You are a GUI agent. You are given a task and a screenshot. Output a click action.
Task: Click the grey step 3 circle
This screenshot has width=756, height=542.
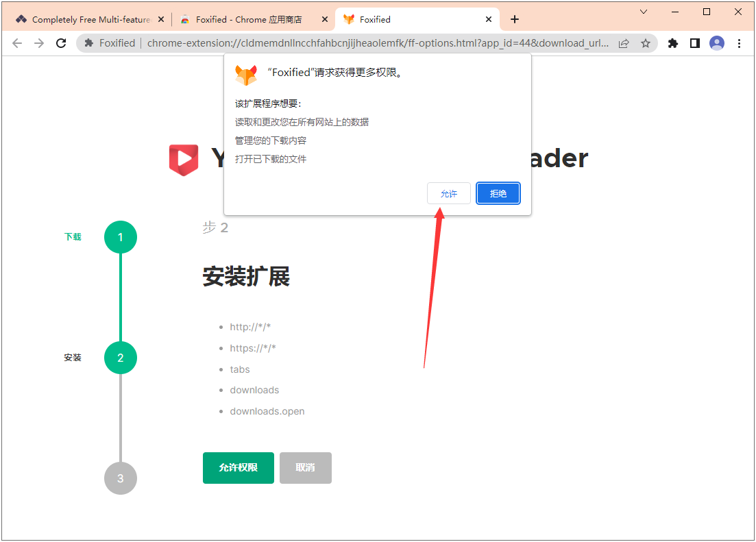121,478
